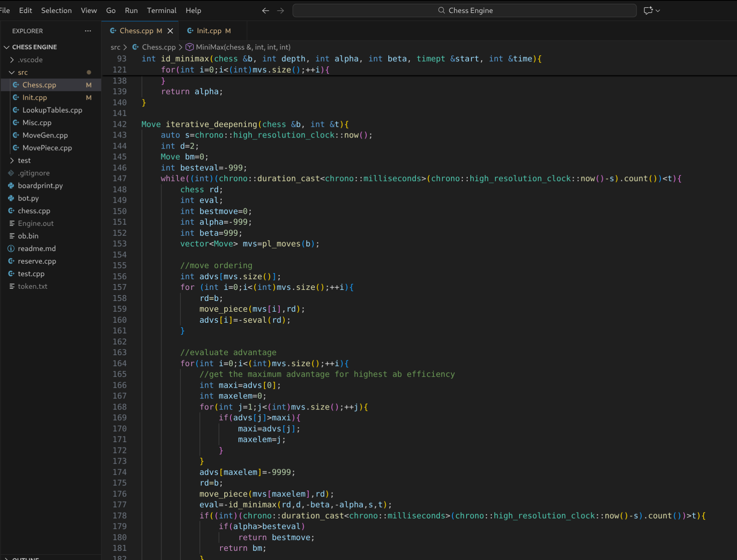This screenshot has height=560, width=737.
Task: Click the src breadcrumb link
Action: click(x=115, y=47)
